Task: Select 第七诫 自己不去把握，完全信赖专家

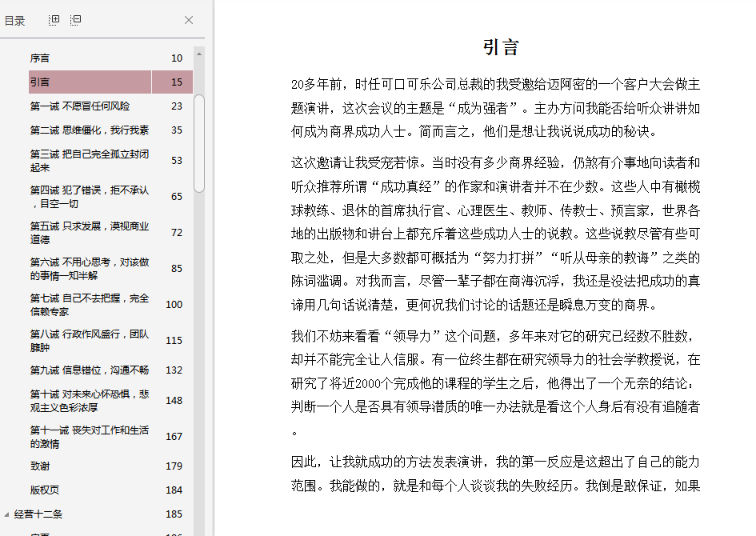Action: pos(89,305)
